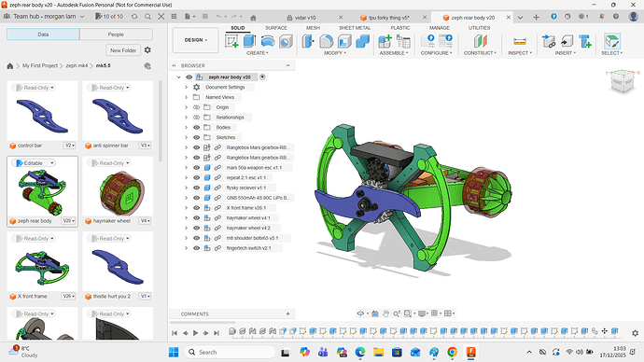The height and width of the screenshot is (362, 644).
Task: Show the Origin folder
Action: pyautogui.click(x=196, y=107)
